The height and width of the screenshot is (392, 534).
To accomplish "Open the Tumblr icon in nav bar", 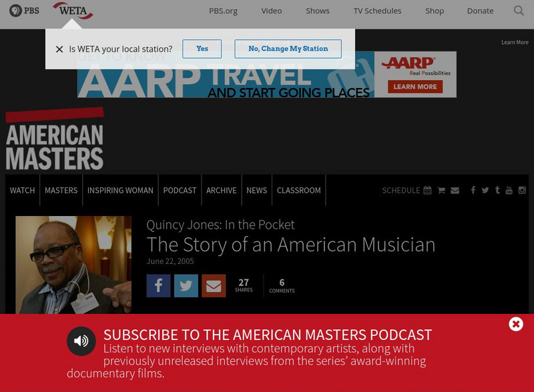I will point(497,190).
